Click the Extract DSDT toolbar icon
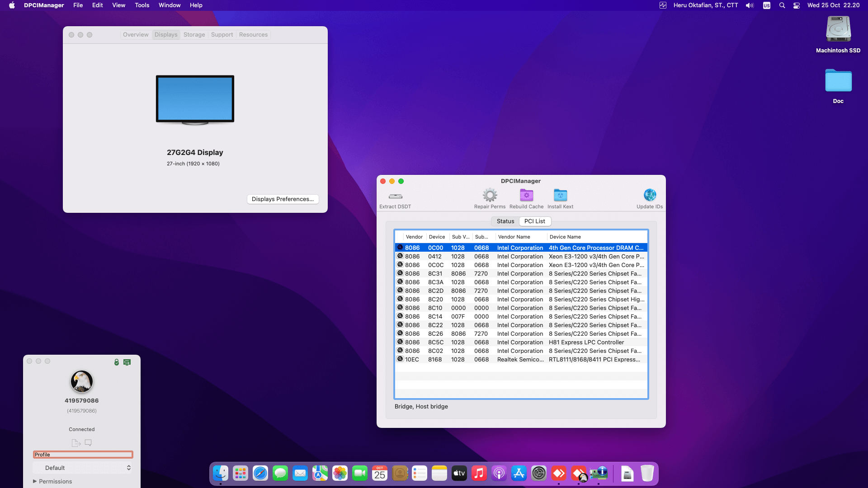Screen dimensions: 868x488 [x=395, y=197]
